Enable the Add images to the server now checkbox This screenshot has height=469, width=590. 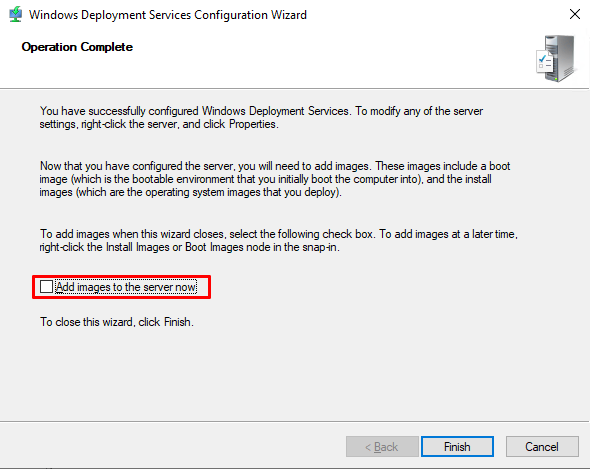pos(46,287)
